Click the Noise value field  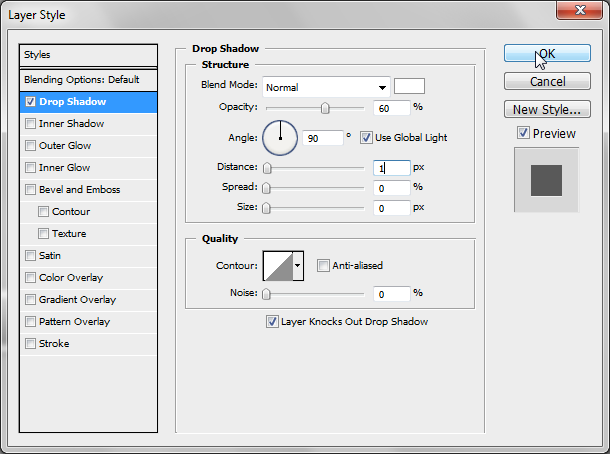click(x=392, y=294)
